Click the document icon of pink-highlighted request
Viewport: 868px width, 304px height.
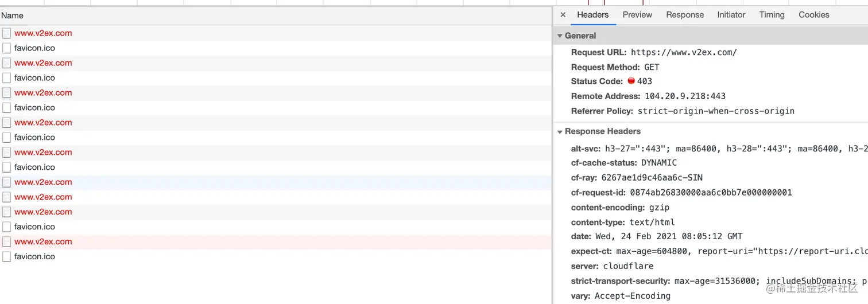click(7, 242)
